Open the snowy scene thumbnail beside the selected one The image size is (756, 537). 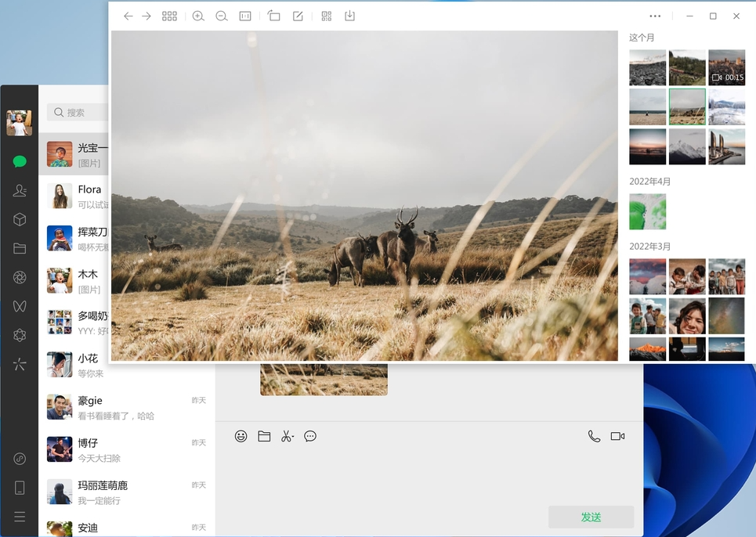(x=726, y=107)
